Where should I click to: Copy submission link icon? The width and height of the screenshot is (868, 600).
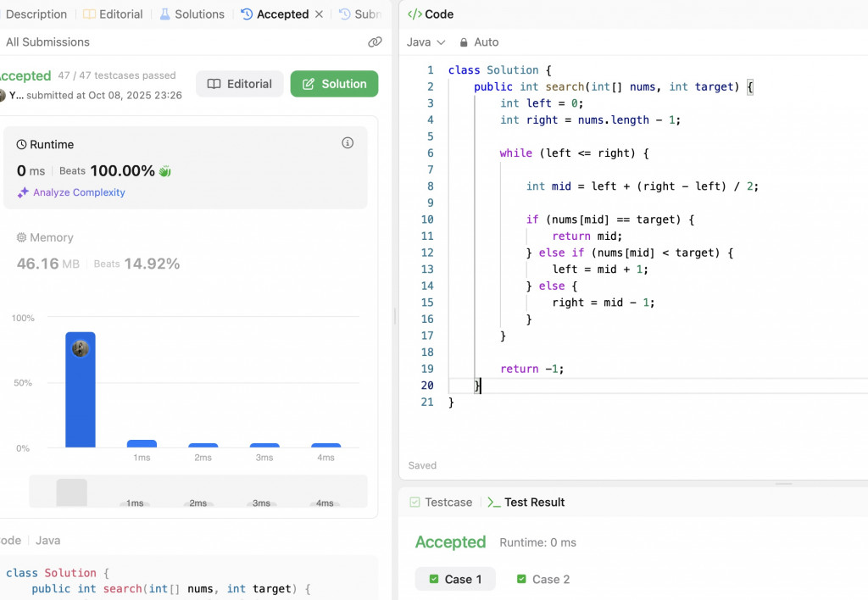tap(375, 42)
